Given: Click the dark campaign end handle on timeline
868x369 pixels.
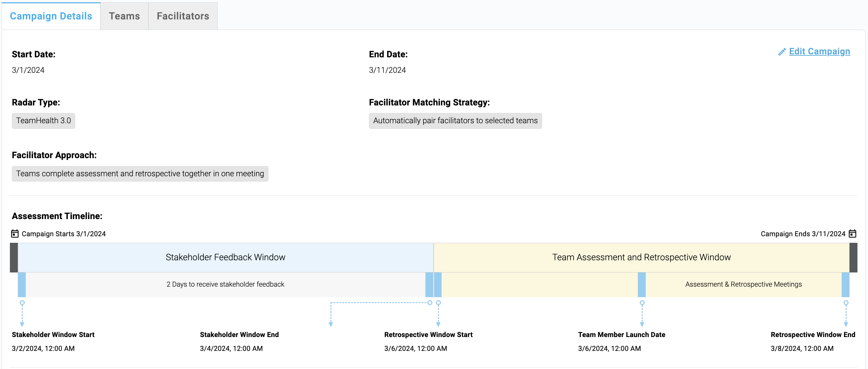Looking at the screenshot, I should (x=853, y=258).
